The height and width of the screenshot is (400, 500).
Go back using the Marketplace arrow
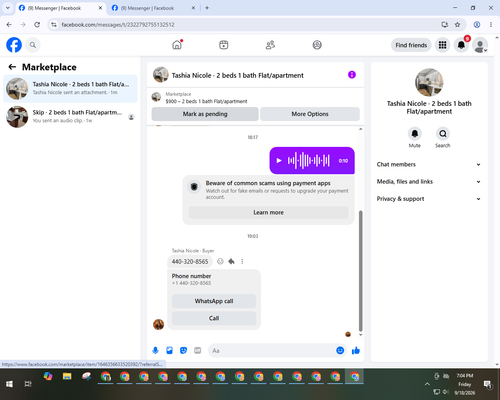click(12, 67)
